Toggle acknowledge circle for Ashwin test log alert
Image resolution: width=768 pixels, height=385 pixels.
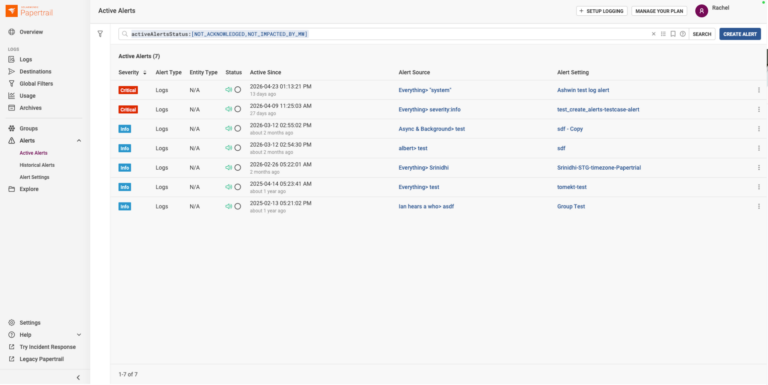(x=238, y=90)
